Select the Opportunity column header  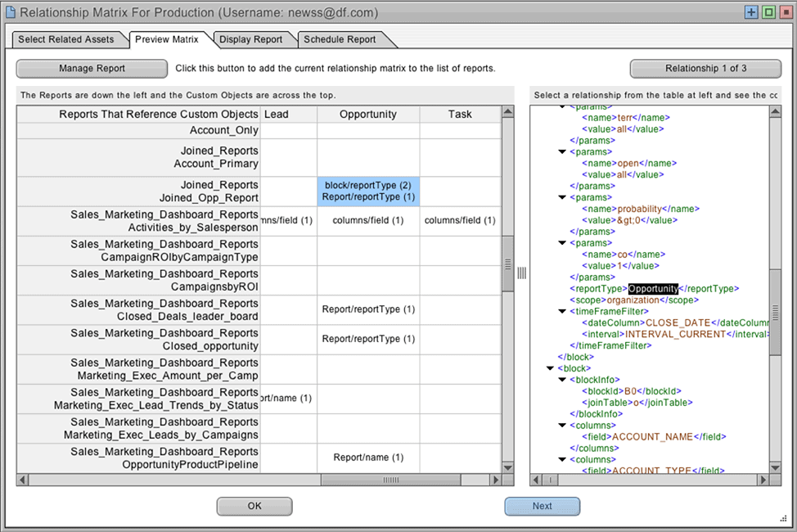pos(368,115)
